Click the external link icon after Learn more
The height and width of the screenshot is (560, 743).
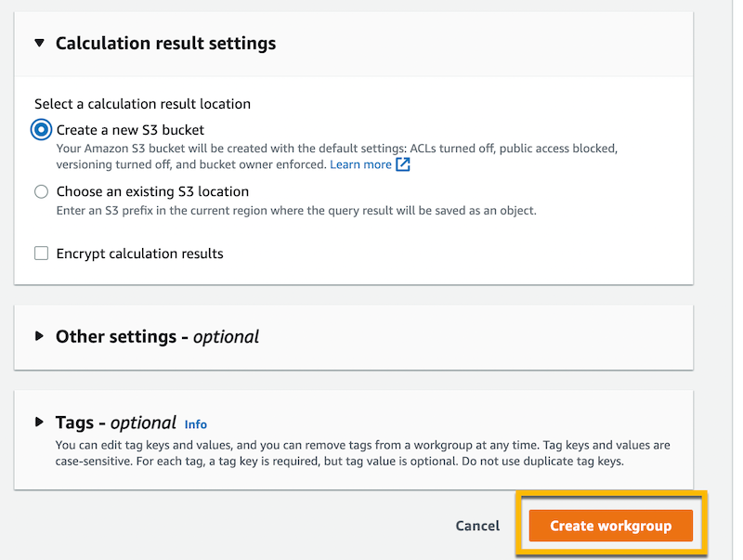click(x=402, y=164)
